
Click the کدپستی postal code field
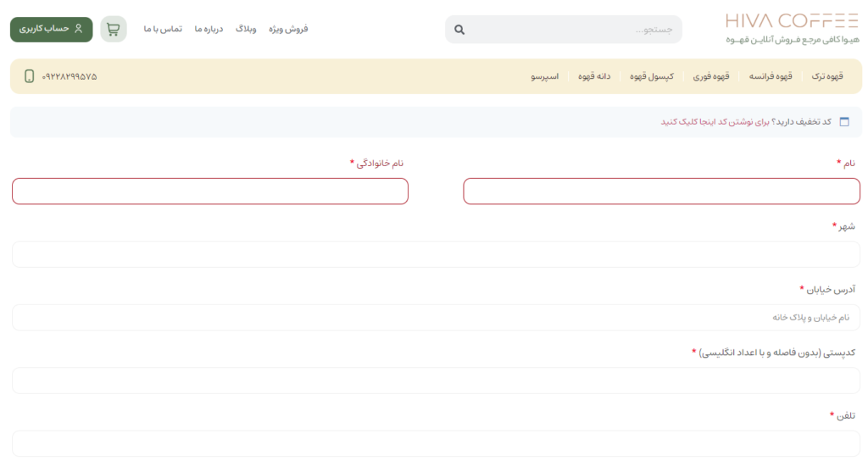click(436, 381)
